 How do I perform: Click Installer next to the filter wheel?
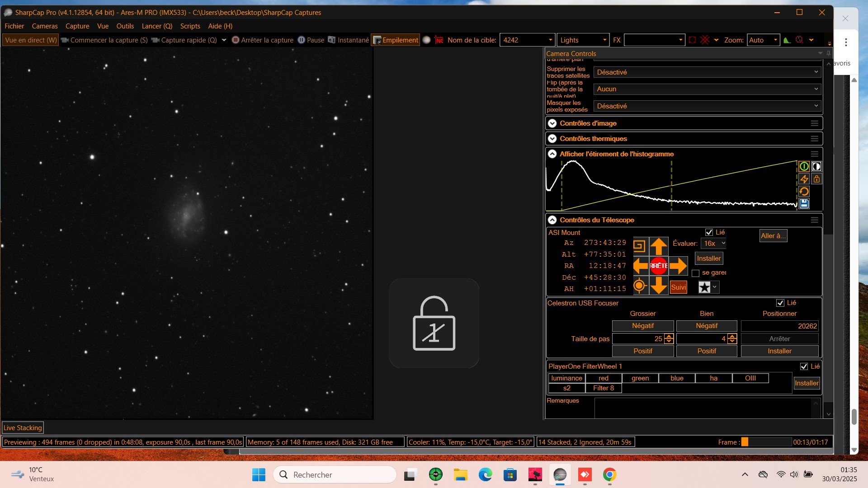tap(807, 383)
